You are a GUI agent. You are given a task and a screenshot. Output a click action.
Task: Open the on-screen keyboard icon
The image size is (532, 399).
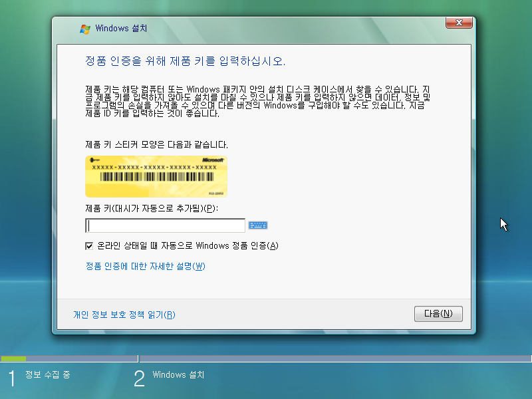(x=258, y=225)
